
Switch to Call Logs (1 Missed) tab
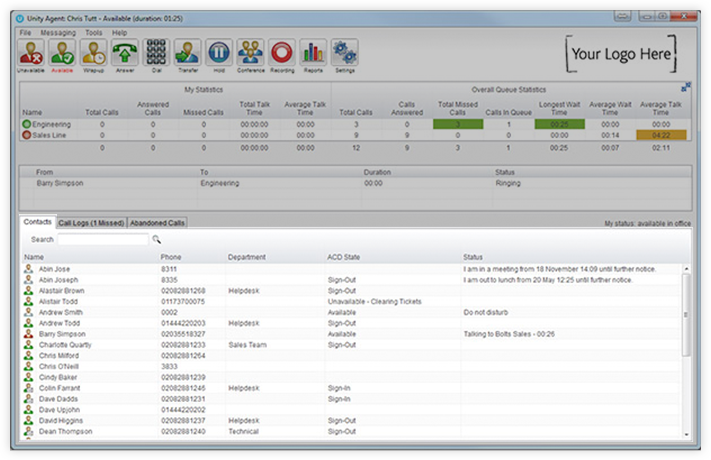[x=92, y=222]
